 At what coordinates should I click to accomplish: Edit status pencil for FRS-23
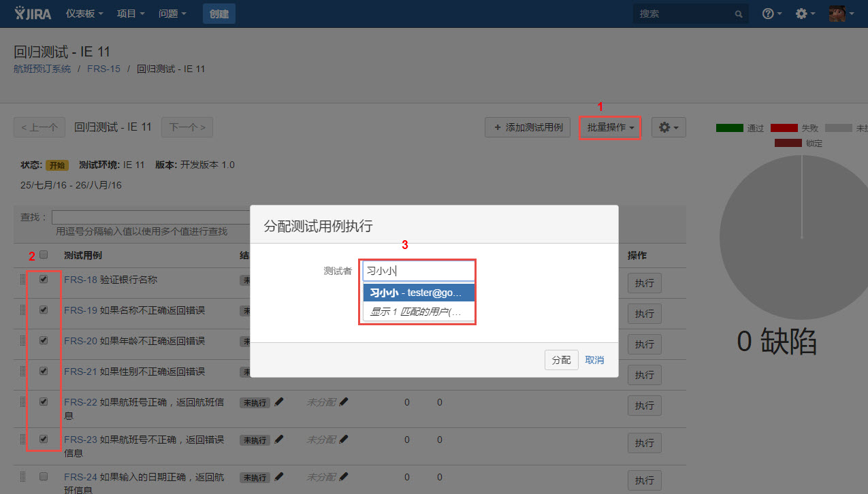278,440
